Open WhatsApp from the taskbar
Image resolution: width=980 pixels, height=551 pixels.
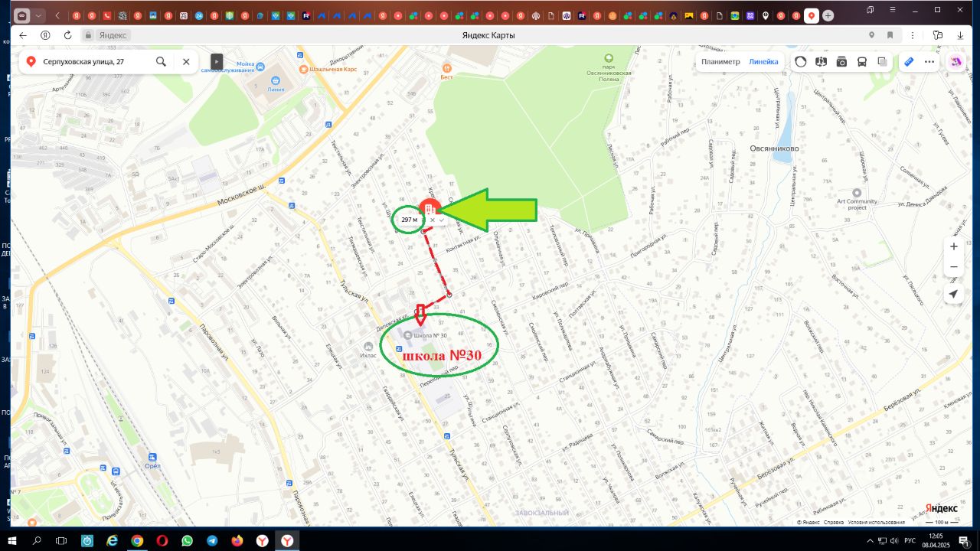pyautogui.click(x=188, y=541)
